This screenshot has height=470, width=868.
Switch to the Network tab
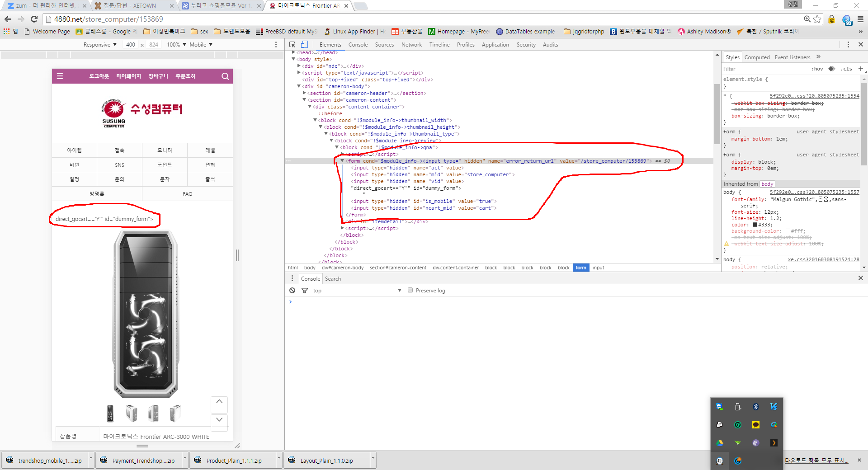click(411, 45)
